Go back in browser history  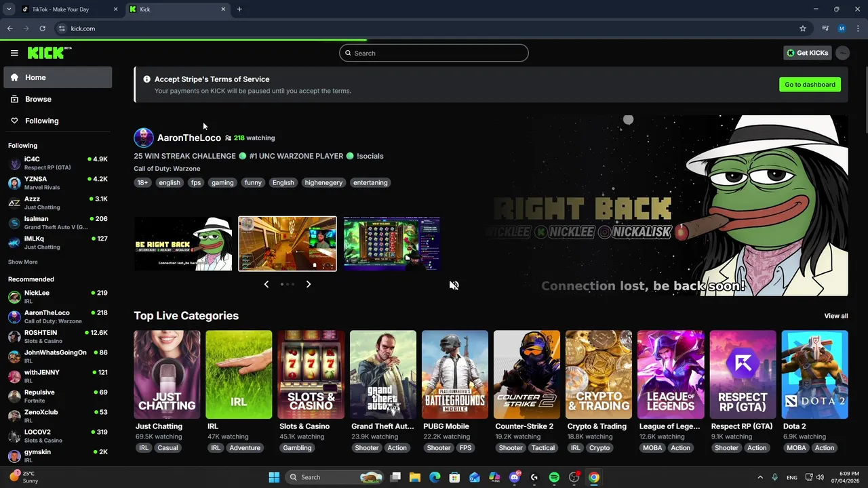(10, 28)
